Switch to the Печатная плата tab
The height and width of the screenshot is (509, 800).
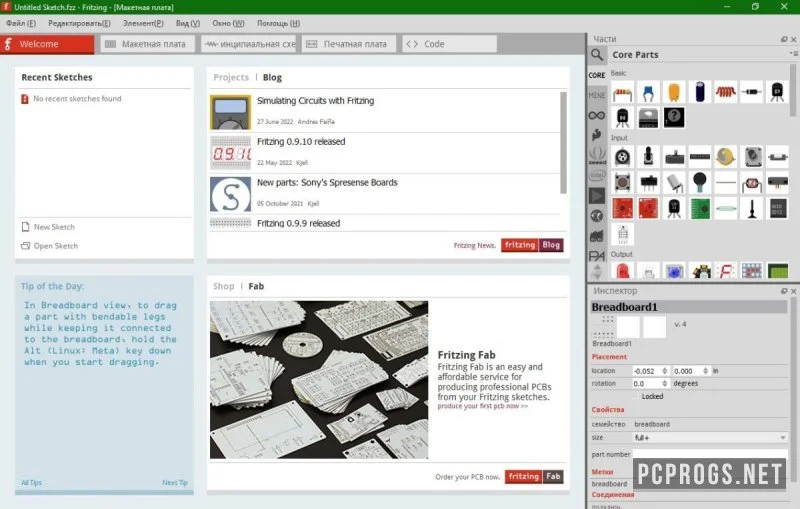348,44
